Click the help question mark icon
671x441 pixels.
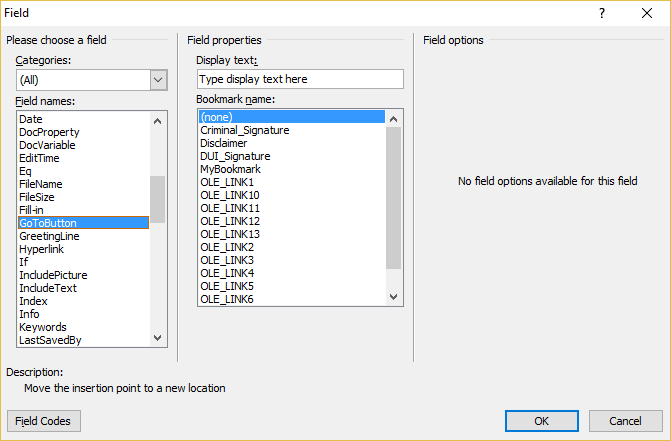[602, 13]
